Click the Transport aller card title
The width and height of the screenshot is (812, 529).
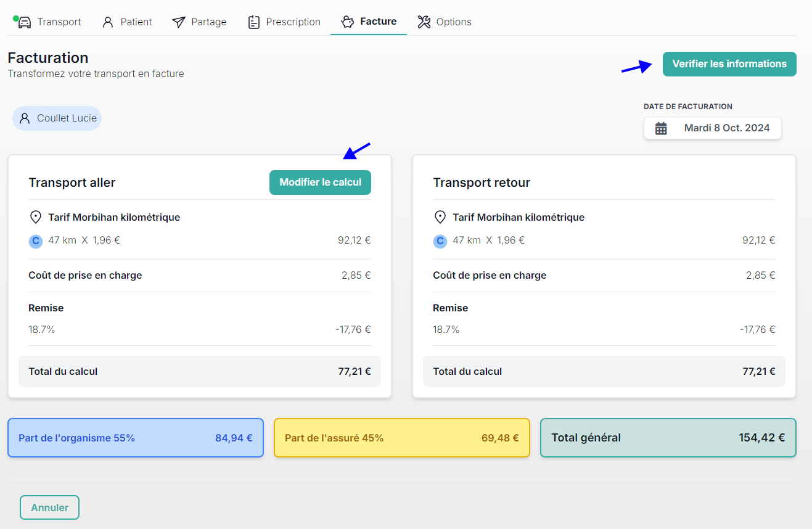[x=72, y=182]
